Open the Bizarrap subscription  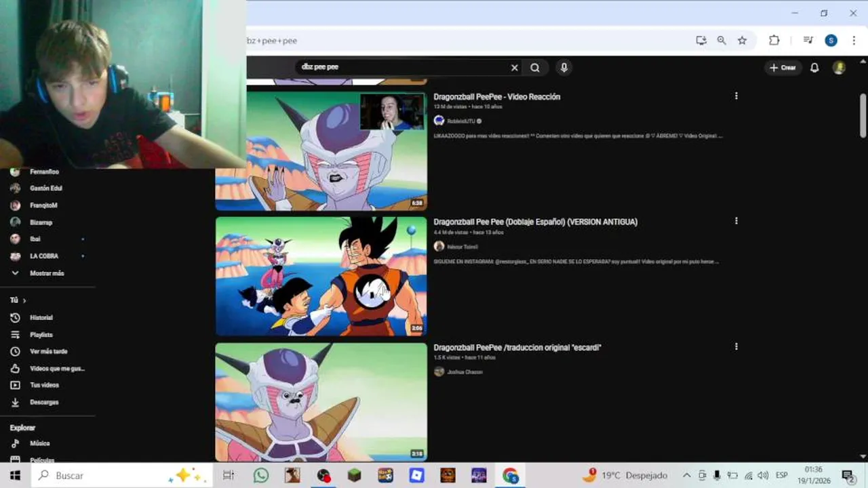tap(41, 222)
